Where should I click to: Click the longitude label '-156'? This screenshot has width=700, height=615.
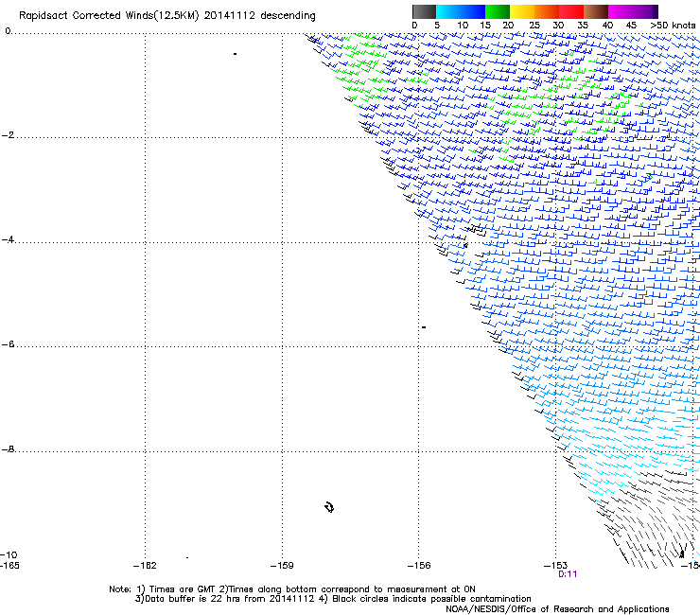tap(419, 566)
